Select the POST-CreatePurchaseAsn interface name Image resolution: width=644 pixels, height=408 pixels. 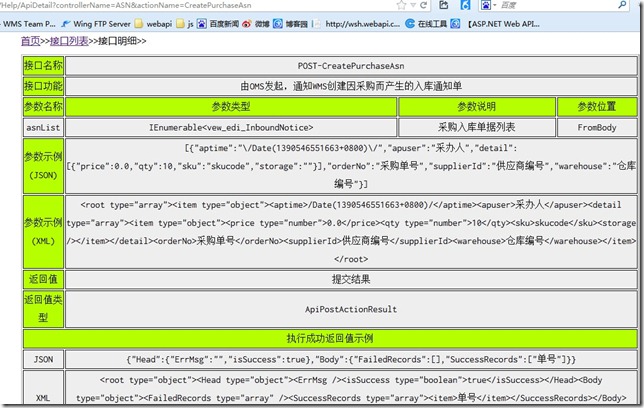tap(351, 66)
